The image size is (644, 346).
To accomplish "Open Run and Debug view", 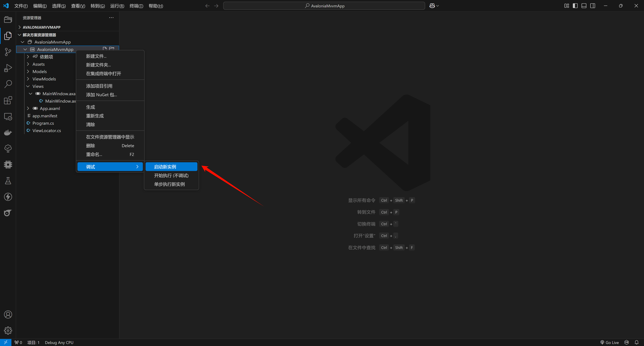I will (x=8, y=68).
